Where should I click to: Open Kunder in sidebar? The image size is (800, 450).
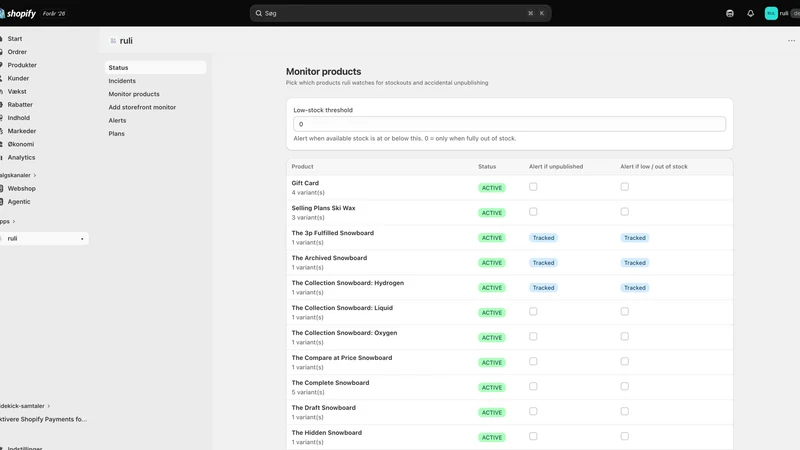pos(18,79)
